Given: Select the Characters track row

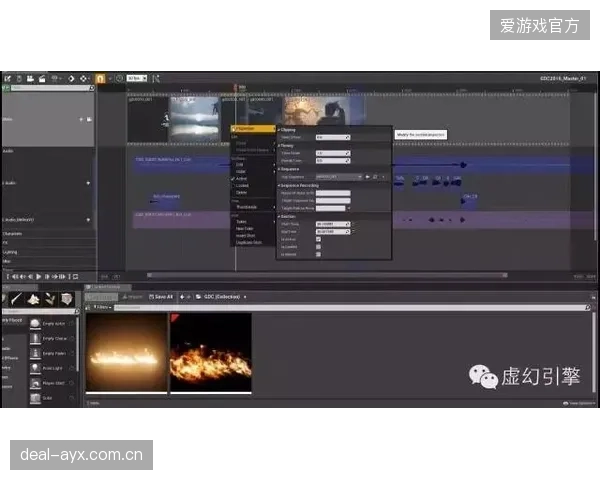Looking at the screenshot, I should pyautogui.click(x=48, y=233).
